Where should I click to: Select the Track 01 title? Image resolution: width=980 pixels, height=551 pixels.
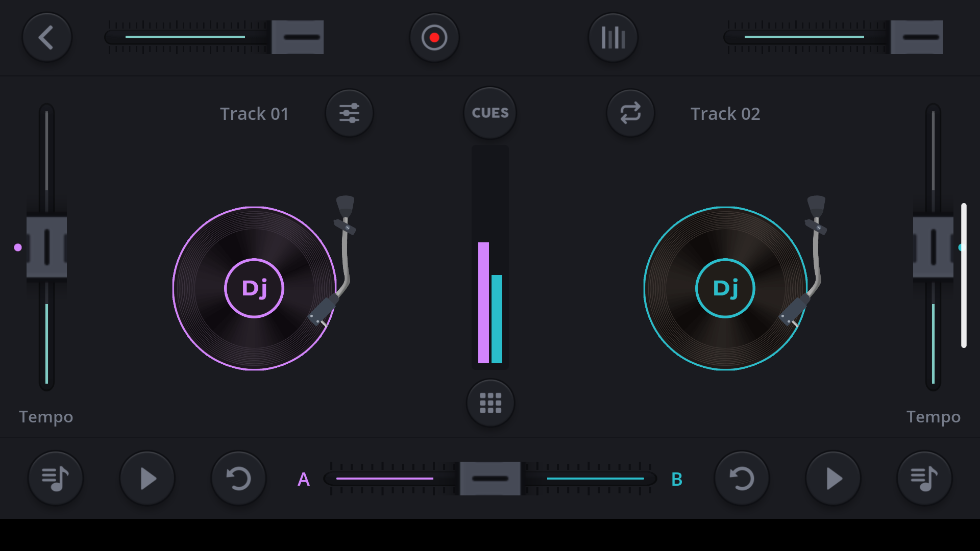pyautogui.click(x=254, y=113)
